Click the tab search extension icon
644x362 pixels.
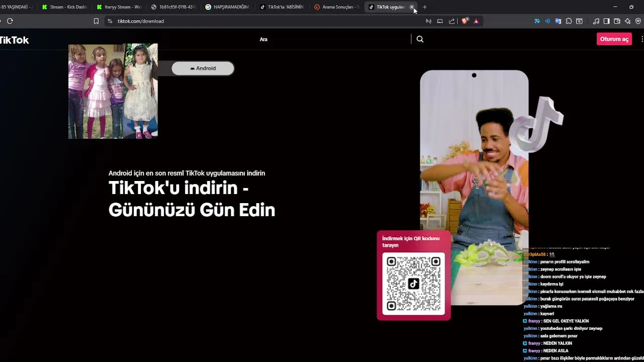pos(579,21)
